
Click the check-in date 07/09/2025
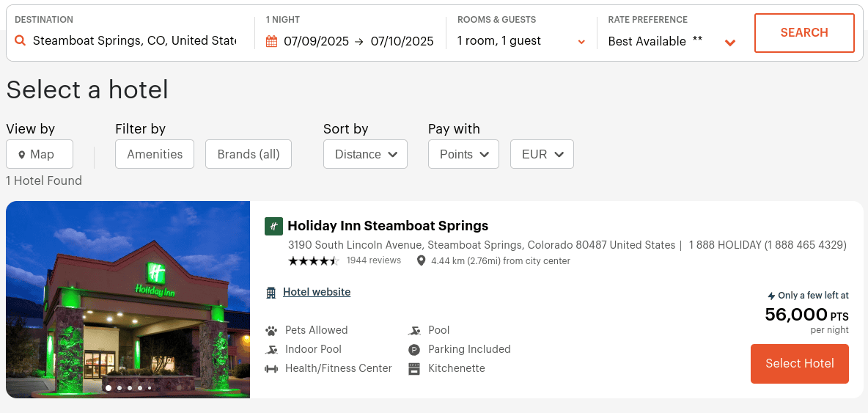point(316,41)
